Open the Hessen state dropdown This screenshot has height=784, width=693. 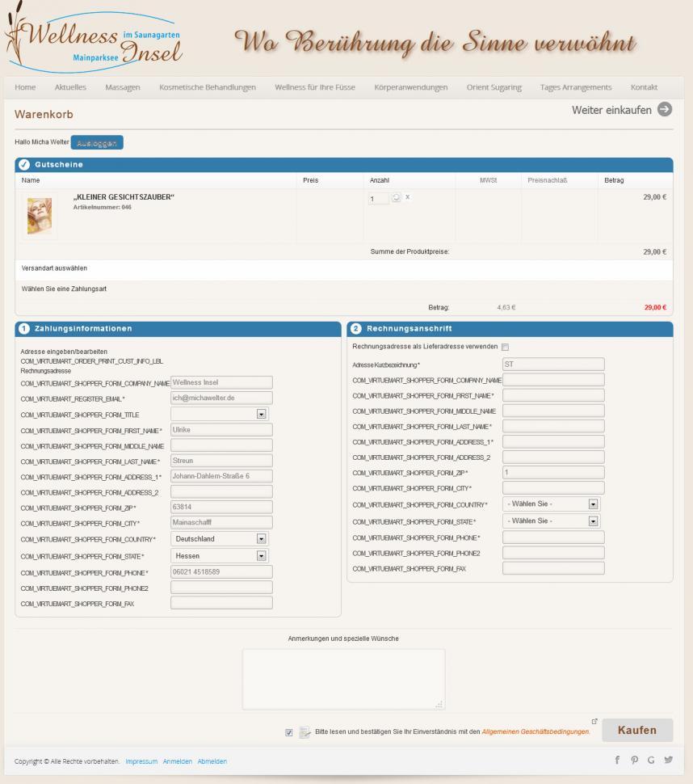(x=261, y=555)
